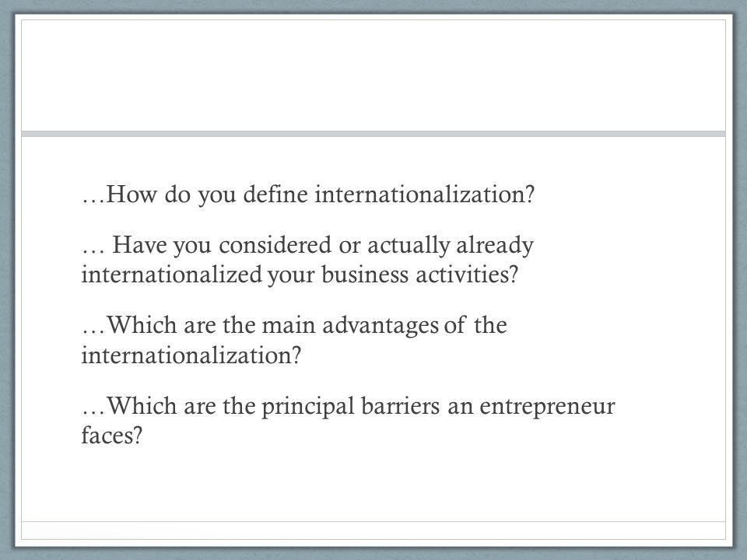
Task: Select the line 'Which are the main advantages'
Action: tap(294, 326)
